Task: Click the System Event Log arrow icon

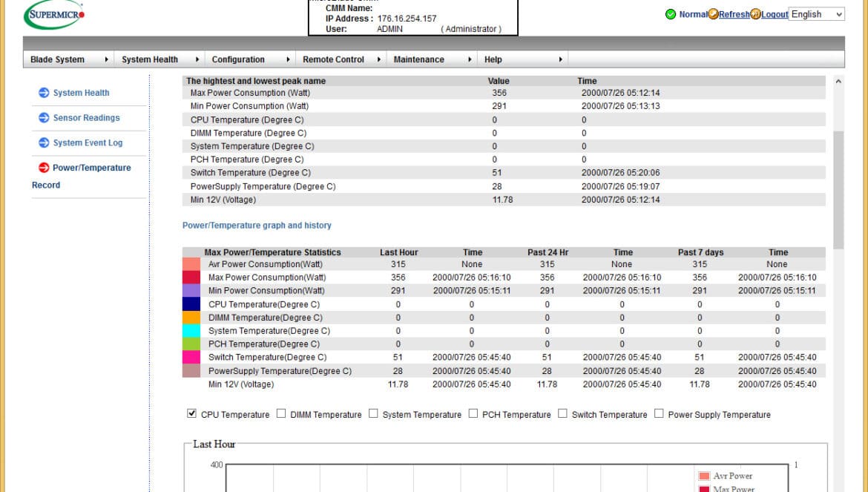Action: pyautogui.click(x=44, y=142)
